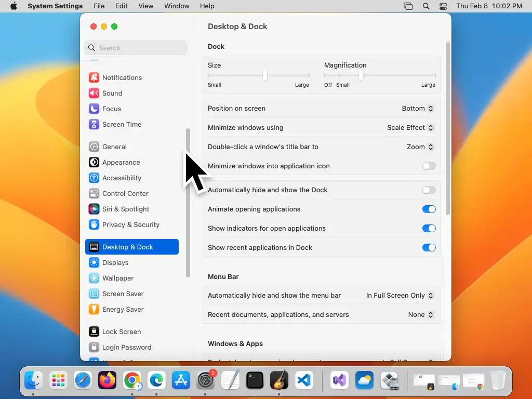Open the Displays settings icon
Viewport: 532px width, 399px height.
click(94, 262)
